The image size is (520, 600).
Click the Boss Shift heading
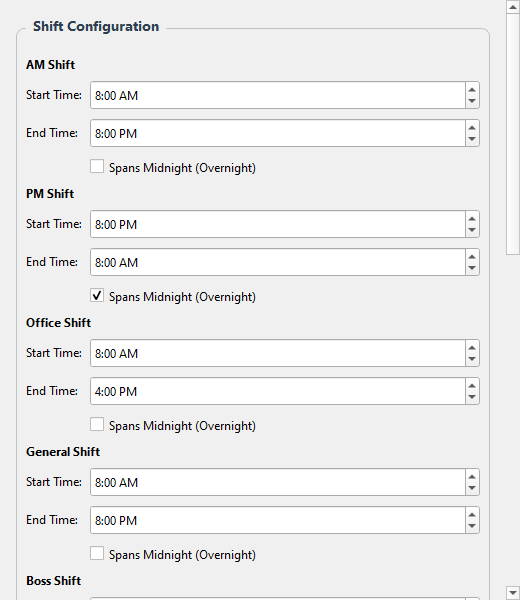click(54, 580)
